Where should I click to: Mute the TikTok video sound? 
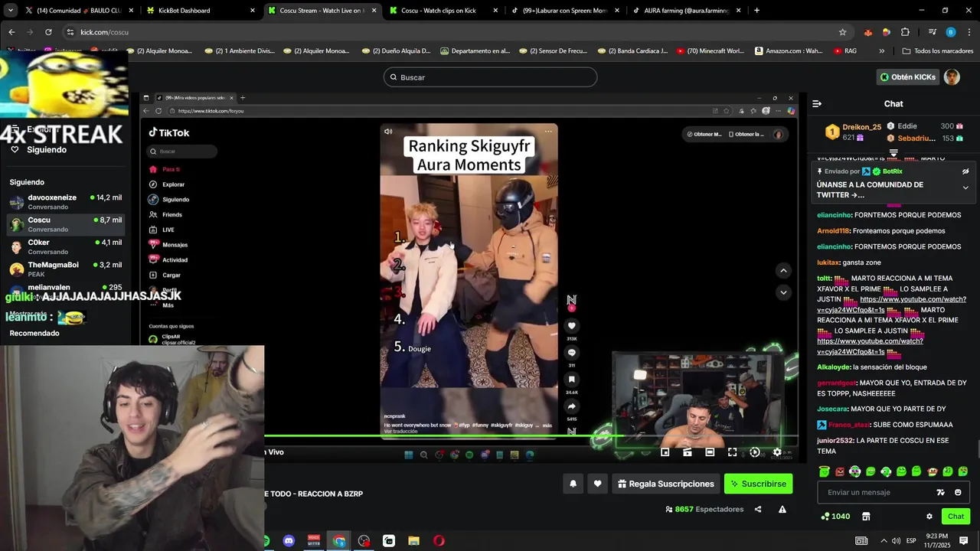388,132
